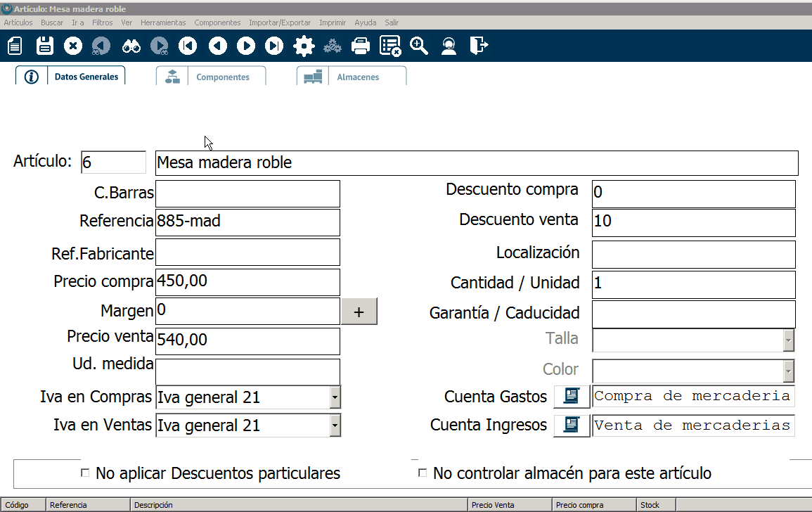Open search with the binoculars icon
The image size is (812, 512).
(x=131, y=46)
